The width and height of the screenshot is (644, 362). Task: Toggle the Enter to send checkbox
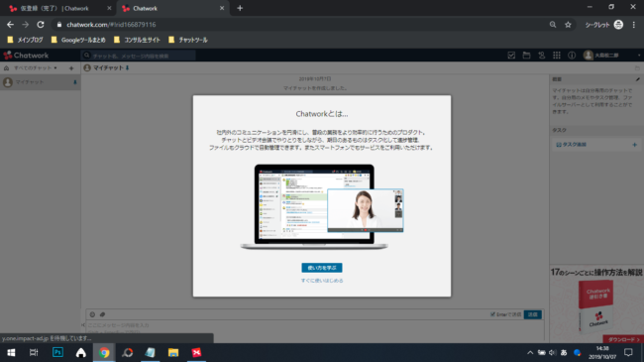(x=492, y=314)
